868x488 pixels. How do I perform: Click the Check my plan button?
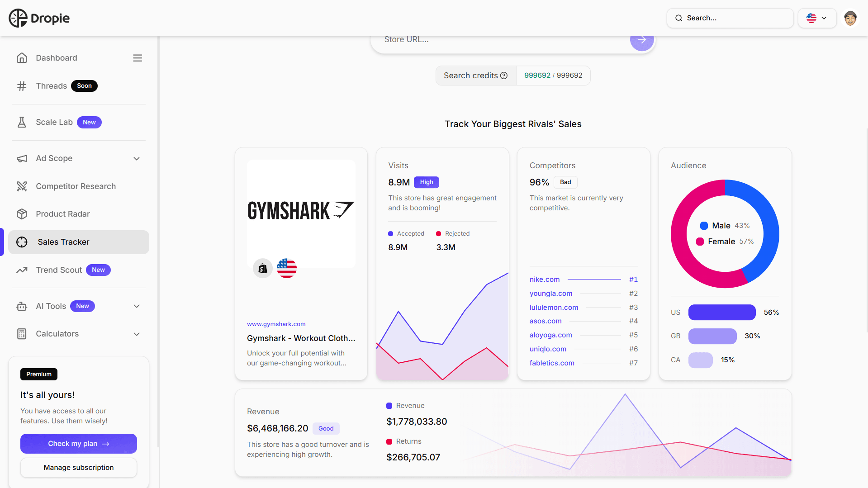tap(79, 444)
